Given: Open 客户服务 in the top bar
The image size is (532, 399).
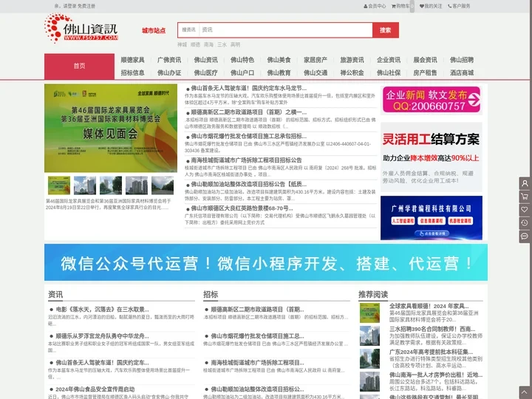Looking at the screenshot, I should coord(459,6).
